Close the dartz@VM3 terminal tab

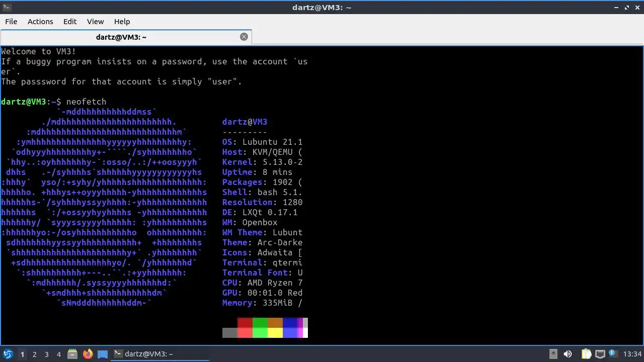pos(244,37)
